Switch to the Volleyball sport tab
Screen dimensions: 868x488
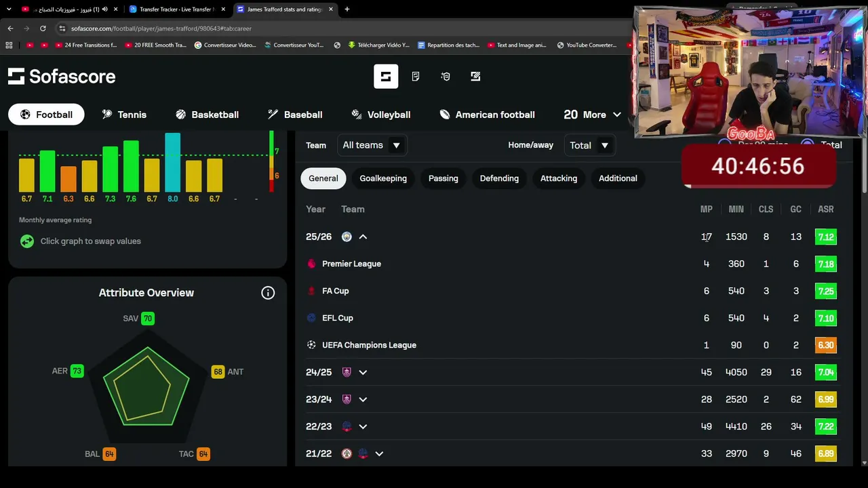click(381, 115)
